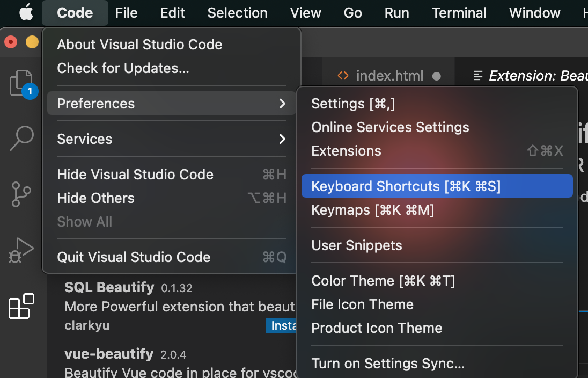
Task: Open the Explorer view with badge
Action: [x=22, y=83]
